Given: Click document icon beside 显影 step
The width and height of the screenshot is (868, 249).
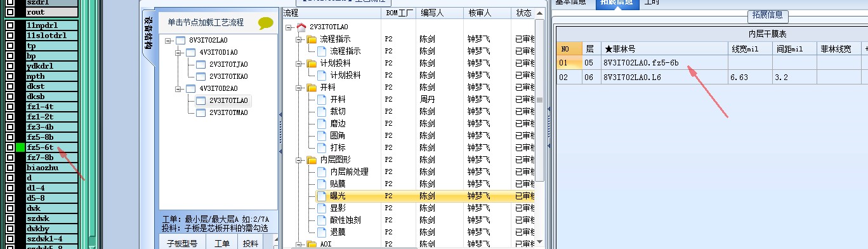Looking at the screenshot, I should [x=321, y=208].
